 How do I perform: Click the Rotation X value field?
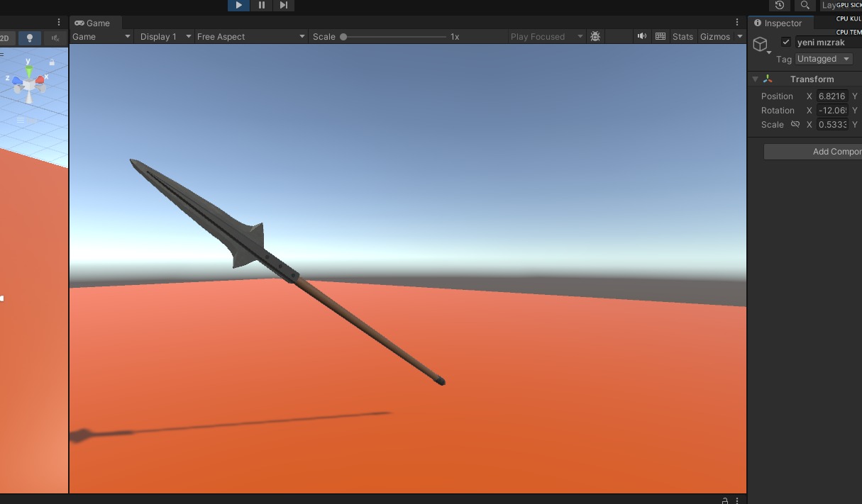(832, 110)
